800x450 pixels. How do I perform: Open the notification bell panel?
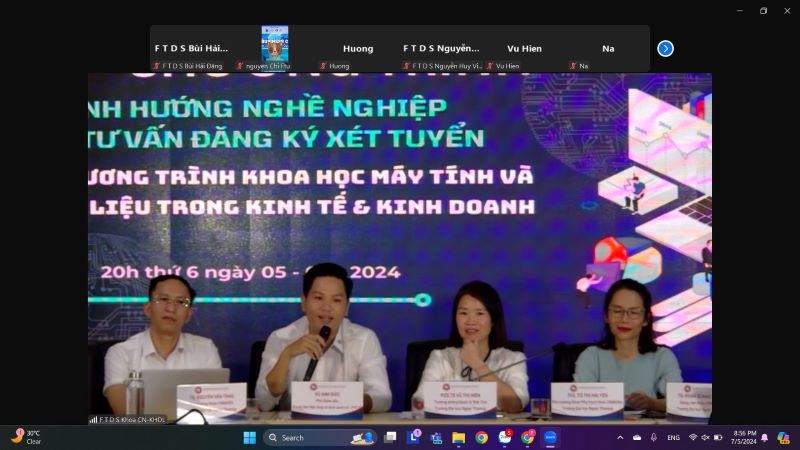[764, 438]
